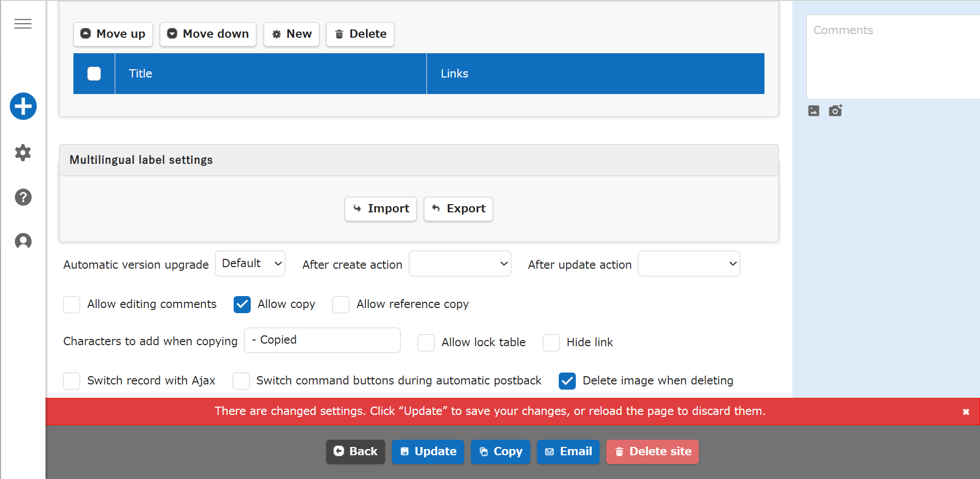This screenshot has width=980, height=479.
Task: Toggle the select-all checkbox in table header
Action: (x=94, y=74)
